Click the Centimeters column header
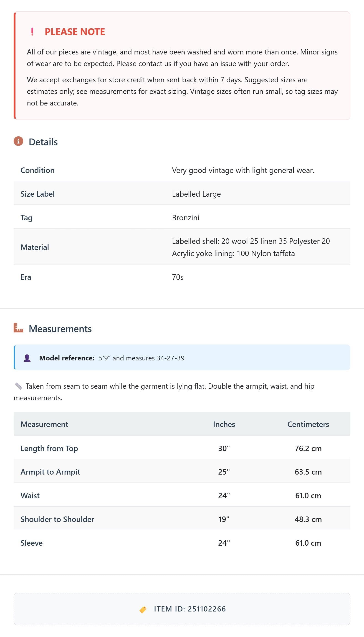This screenshot has width=364, height=637. tap(308, 424)
